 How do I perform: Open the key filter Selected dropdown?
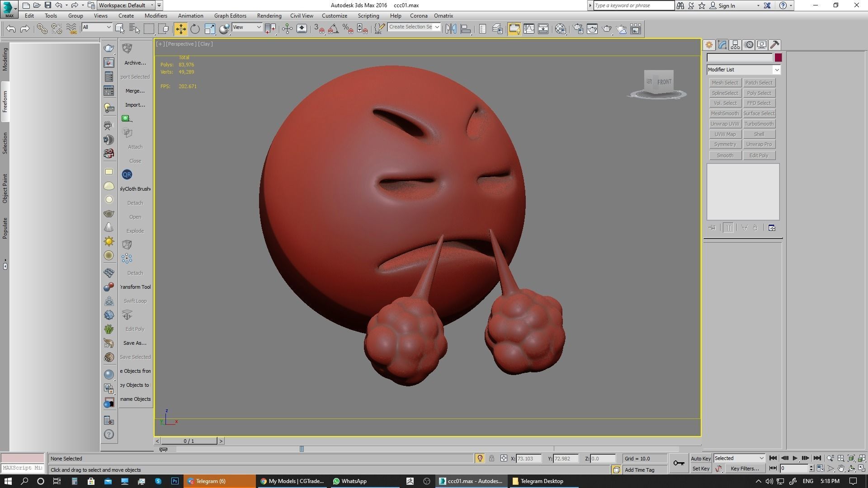coord(739,458)
